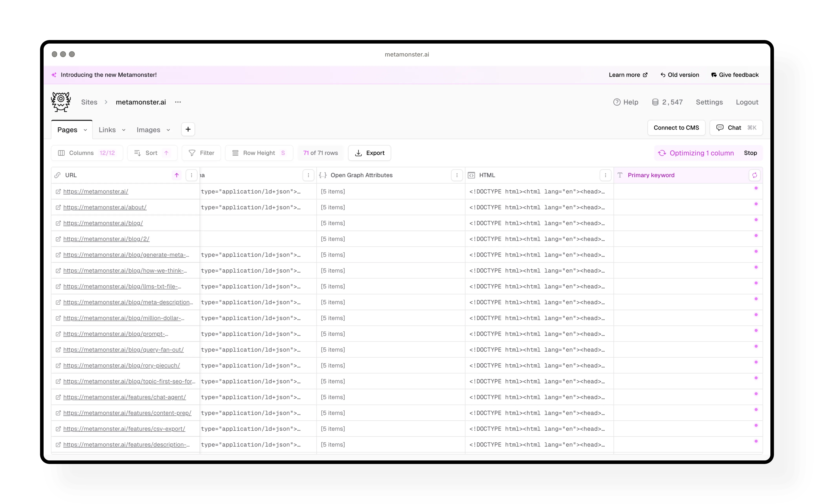814x504 pixels.
Task: Go to Sites in breadcrumb
Action: pyautogui.click(x=89, y=102)
